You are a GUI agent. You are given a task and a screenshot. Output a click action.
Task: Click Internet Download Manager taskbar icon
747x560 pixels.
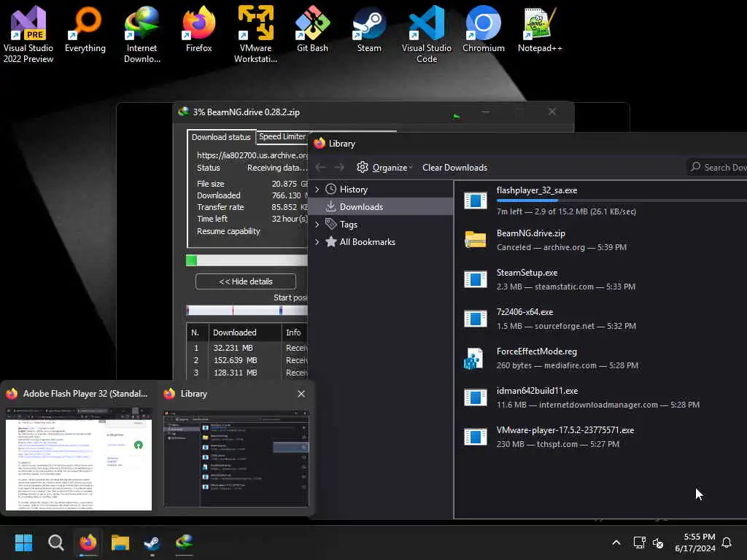[x=184, y=542]
